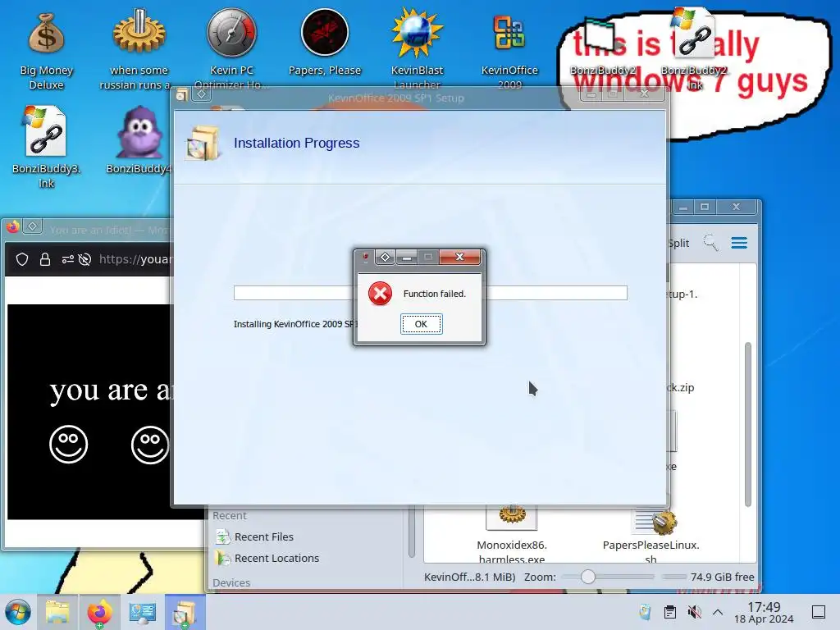The width and height of the screenshot is (840, 630).
Task: Click the padlock site security icon in Firefox
Action: (45, 260)
